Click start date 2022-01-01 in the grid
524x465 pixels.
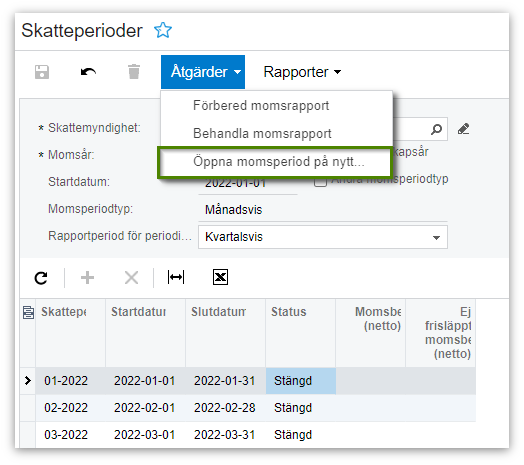pyautogui.click(x=145, y=381)
